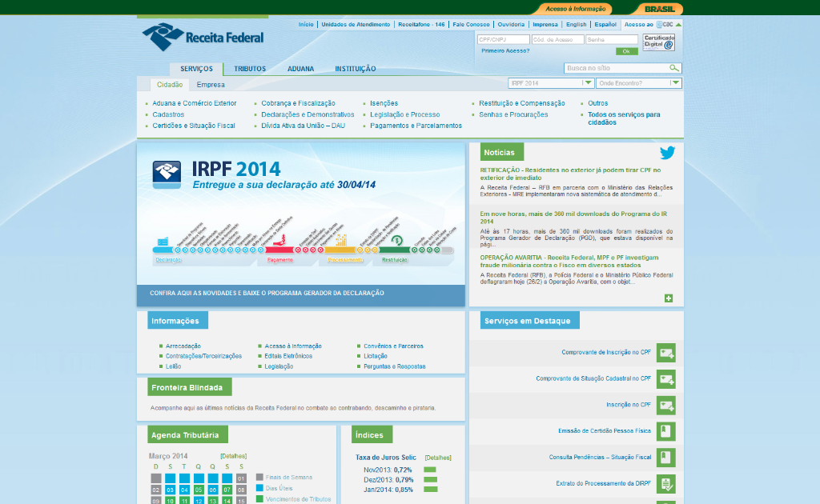Image resolution: width=820 pixels, height=504 pixels.
Task: Click Detalhes next to Março 2014
Action: click(233, 456)
